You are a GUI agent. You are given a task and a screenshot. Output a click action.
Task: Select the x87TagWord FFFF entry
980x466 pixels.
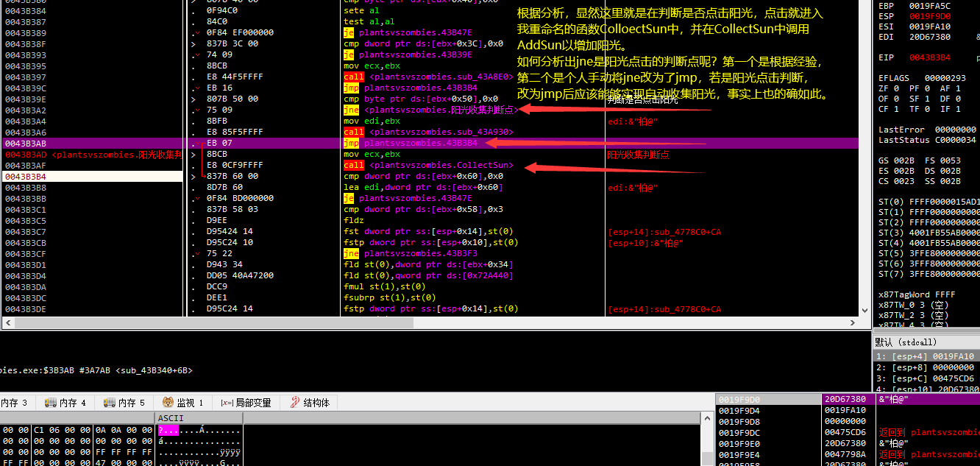tap(917, 294)
